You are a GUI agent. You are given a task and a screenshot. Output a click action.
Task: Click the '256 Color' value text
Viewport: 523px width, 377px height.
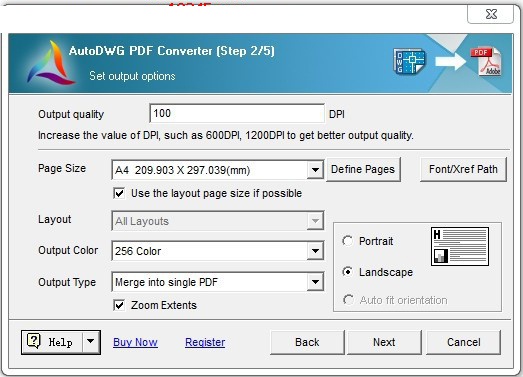click(x=138, y=251)
